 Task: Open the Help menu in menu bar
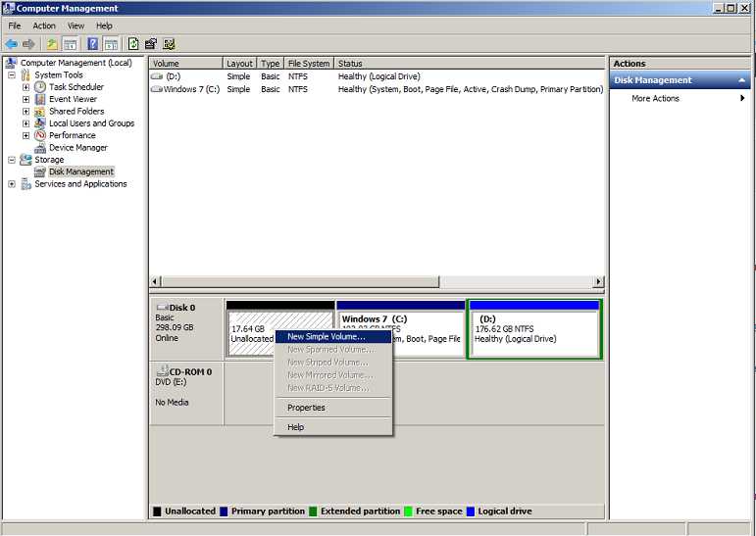coord(104,25)
